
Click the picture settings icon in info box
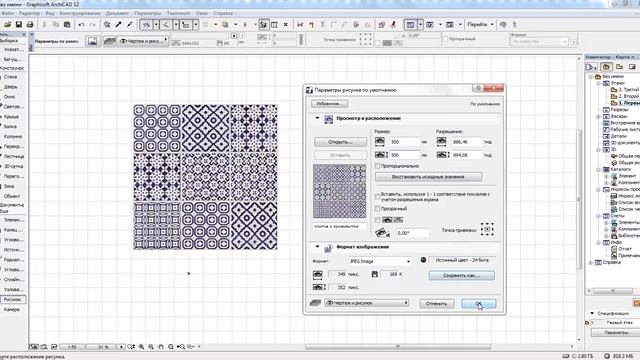coord(93,41)
